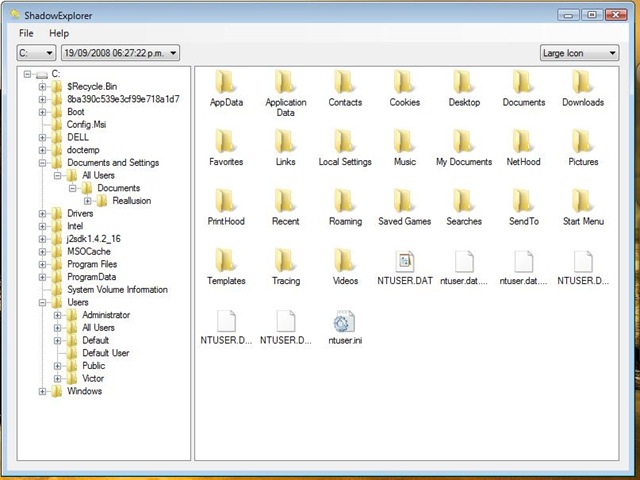Collapse the Documents and Settings node

tap(42, 162)
